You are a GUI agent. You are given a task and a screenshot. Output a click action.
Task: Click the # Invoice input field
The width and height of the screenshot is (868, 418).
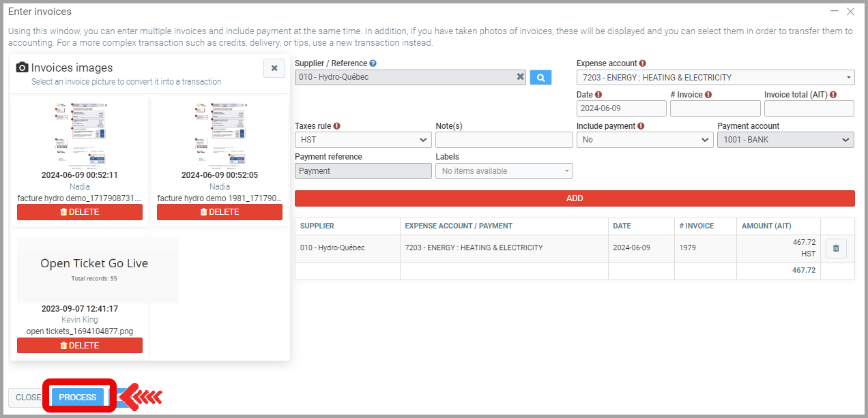[x=714, y=108]
